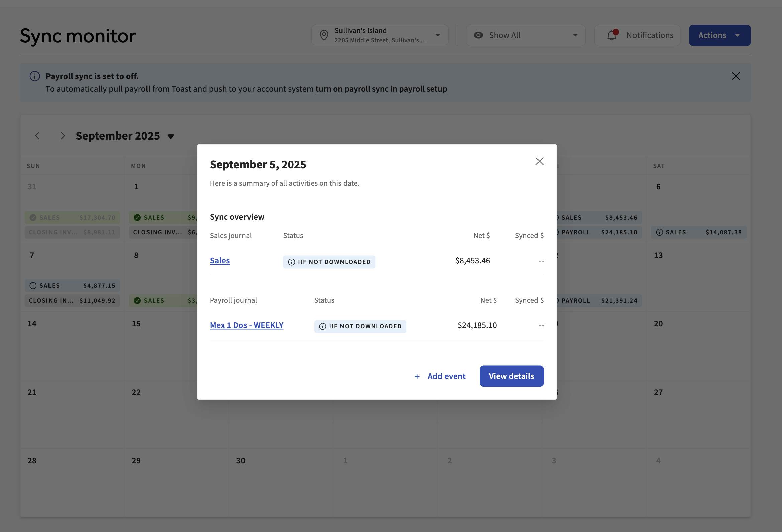The width and height of the screenshot is (782, 532).
Task: Open the Sales journal link
Action: [220, 261]
